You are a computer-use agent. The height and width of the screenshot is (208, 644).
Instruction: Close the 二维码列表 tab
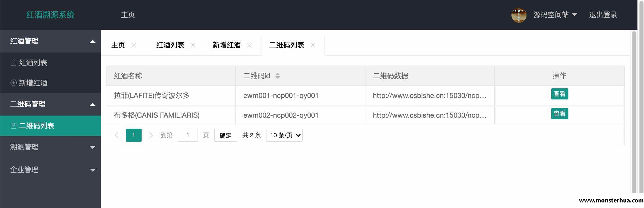313,45
